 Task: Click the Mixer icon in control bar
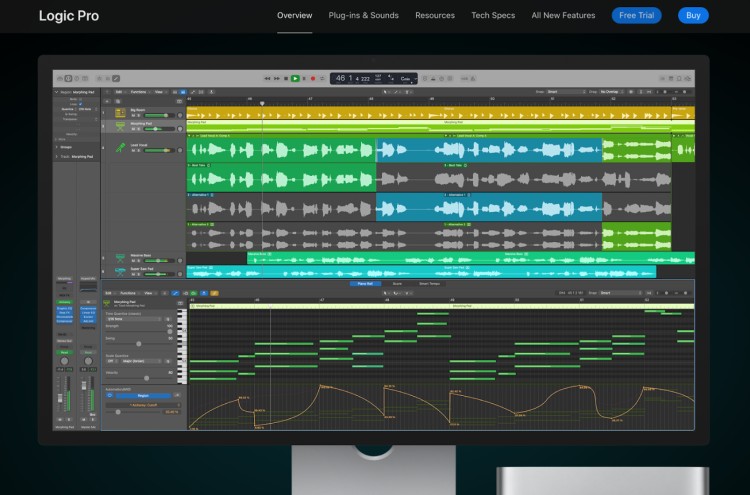tap(108, 78)
